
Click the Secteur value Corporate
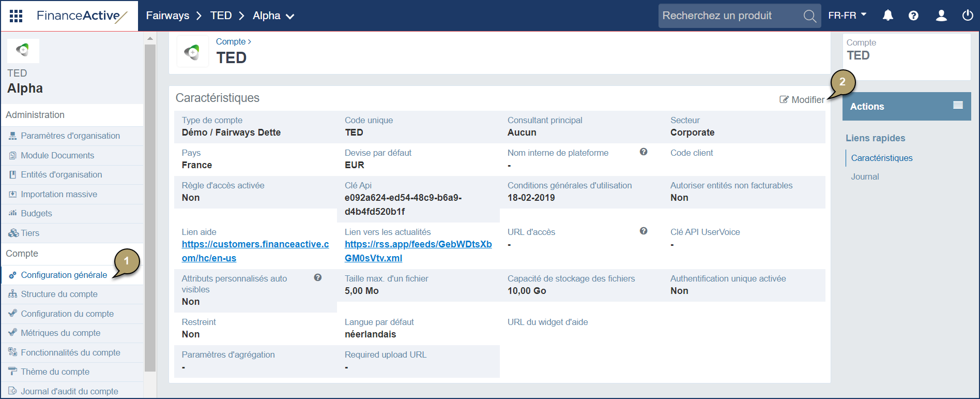click(x=692, y=132)
